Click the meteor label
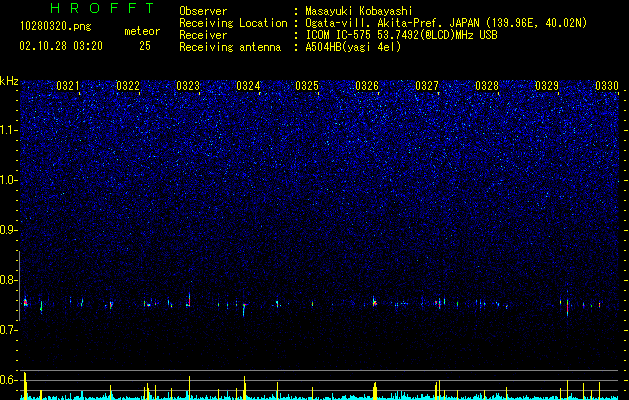Screen dimensions: 629x400 click(142, 31)
